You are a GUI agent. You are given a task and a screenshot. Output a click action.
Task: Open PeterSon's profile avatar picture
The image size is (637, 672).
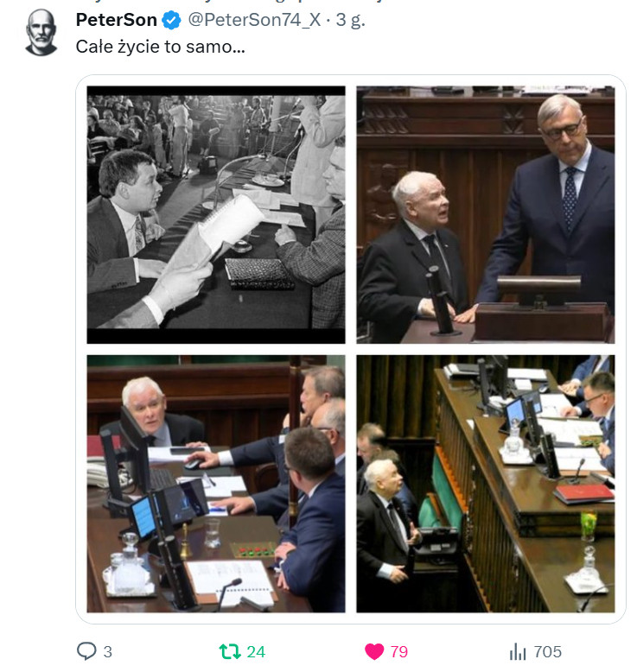coord(41,33)
